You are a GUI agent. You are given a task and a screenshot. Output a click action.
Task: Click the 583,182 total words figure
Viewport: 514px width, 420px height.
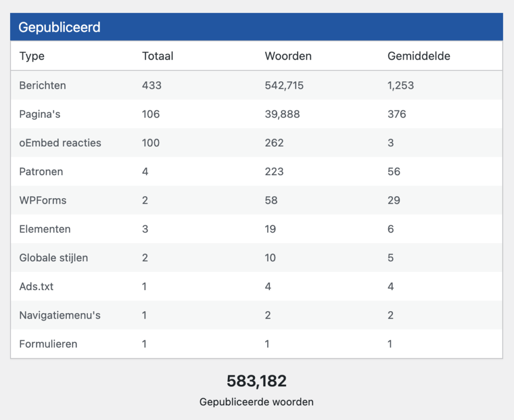coord(256,381)
